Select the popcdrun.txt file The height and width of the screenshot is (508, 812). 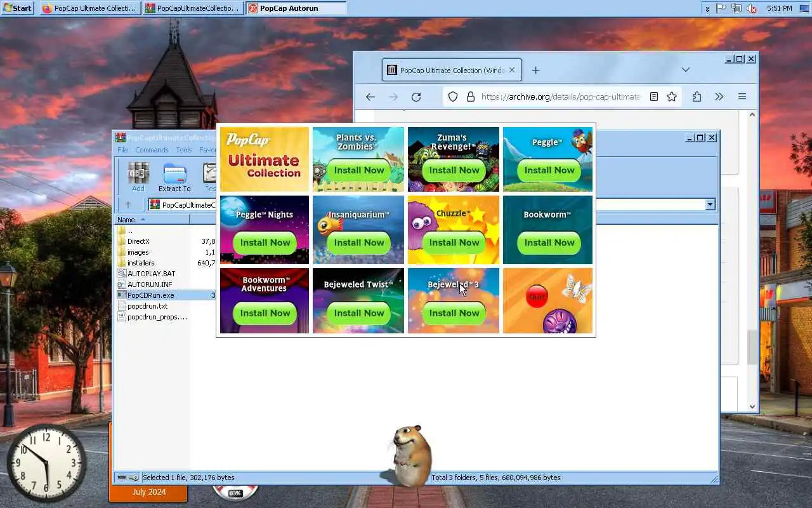tap(147, 306)
